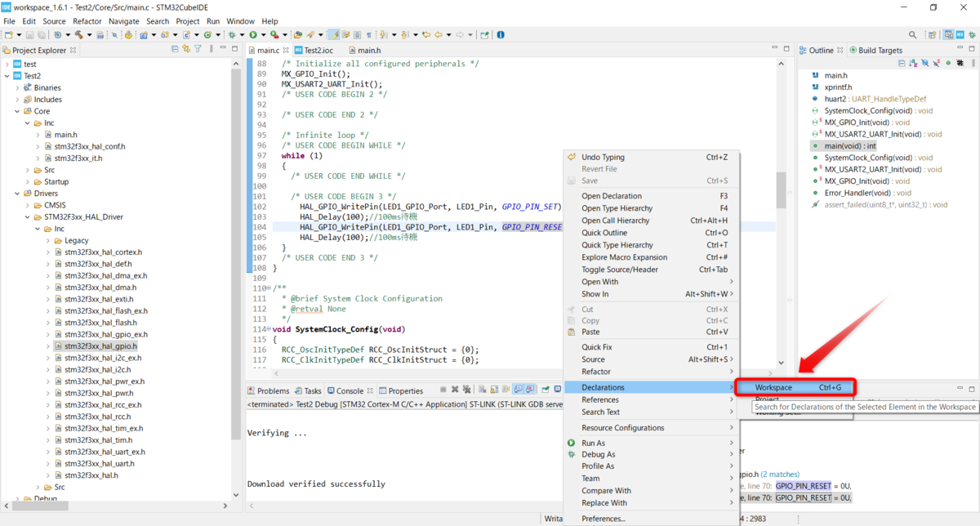The width and height of the screenshot is (980, 526).
Task: Open the Debug toolbar dropdown arrow
Action: pyautogui.click(x=242, y=34)
